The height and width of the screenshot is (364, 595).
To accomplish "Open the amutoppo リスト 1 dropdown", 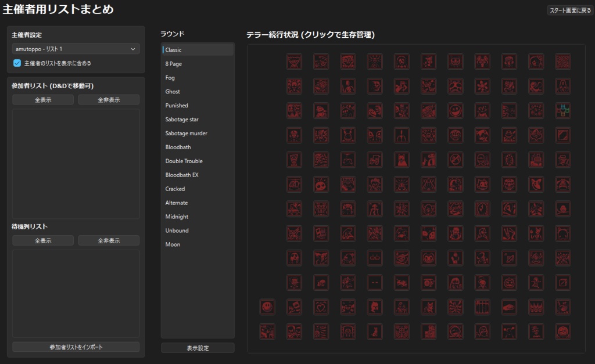I will tap(76, 49).
